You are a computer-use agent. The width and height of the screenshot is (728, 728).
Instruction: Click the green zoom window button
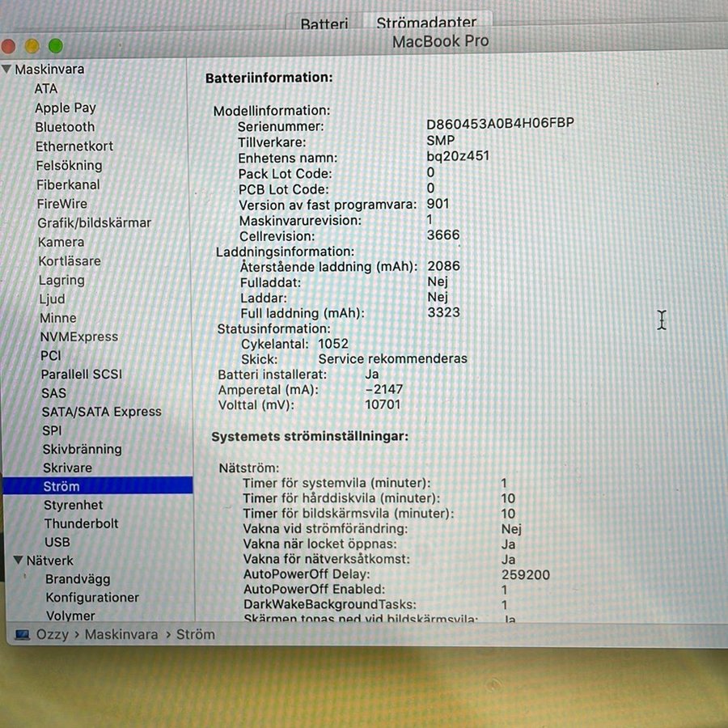(x=56, y=46)
